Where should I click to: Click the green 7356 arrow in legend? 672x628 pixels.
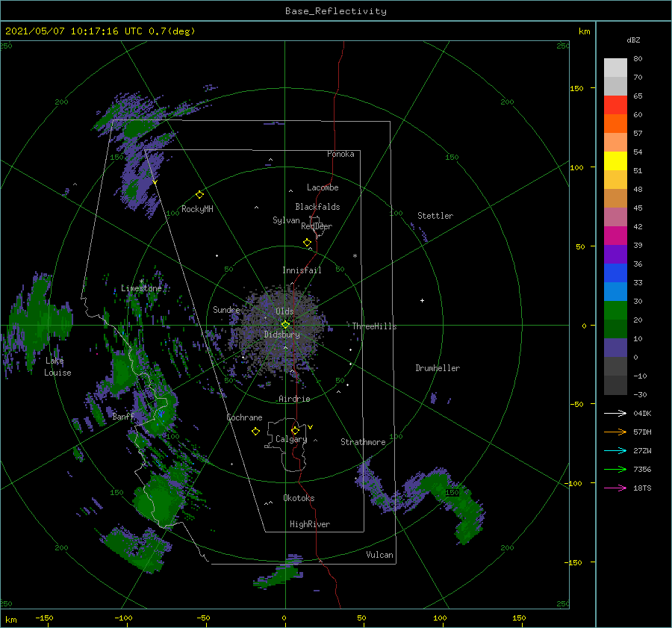(615, 470)
